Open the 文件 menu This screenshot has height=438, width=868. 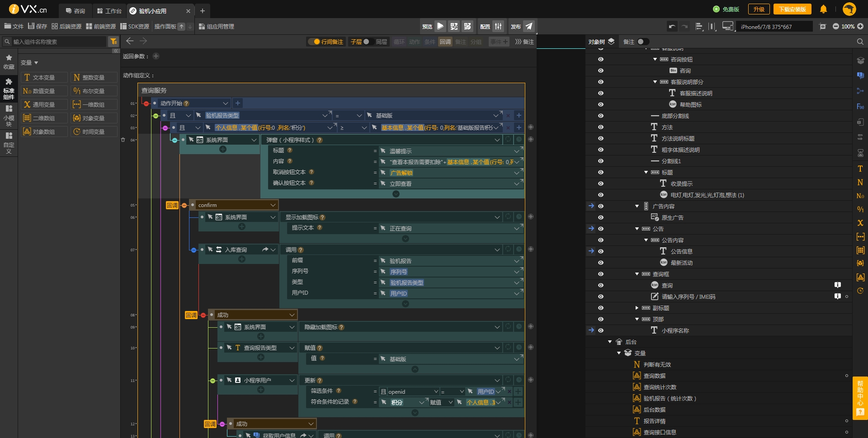pos(14,26)
